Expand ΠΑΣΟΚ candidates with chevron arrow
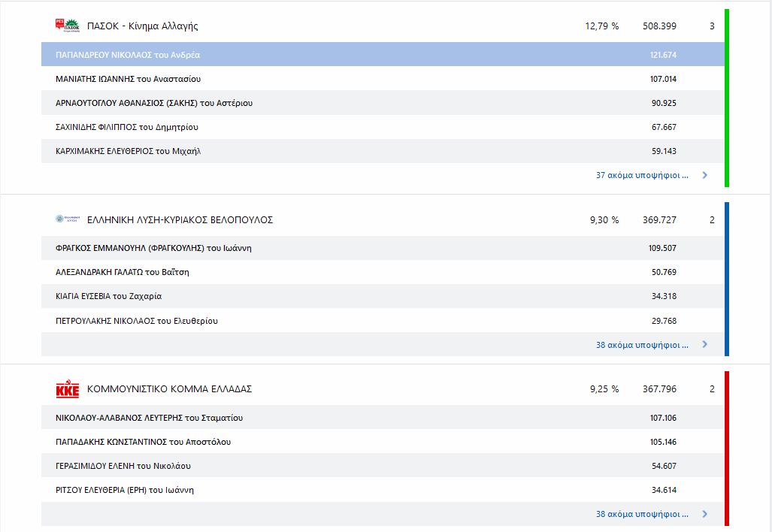 tap(704, 175)
